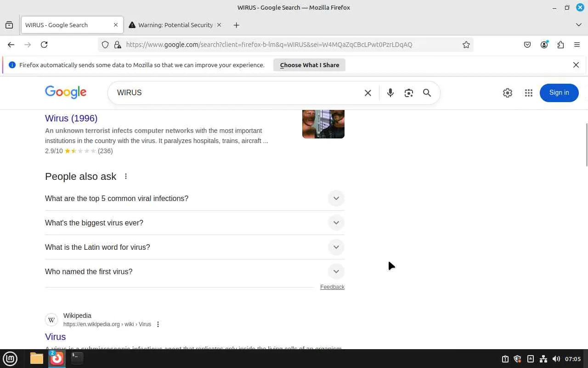Open the list all tabs dropdown

click(578, 25)
